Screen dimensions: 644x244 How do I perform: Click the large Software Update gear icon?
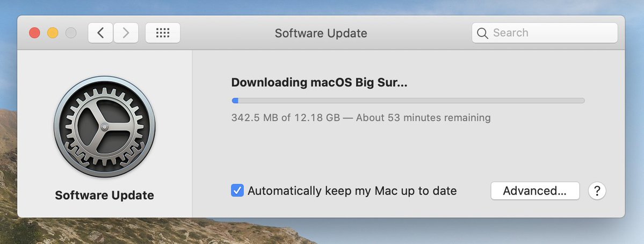click(x=104, y=126)
